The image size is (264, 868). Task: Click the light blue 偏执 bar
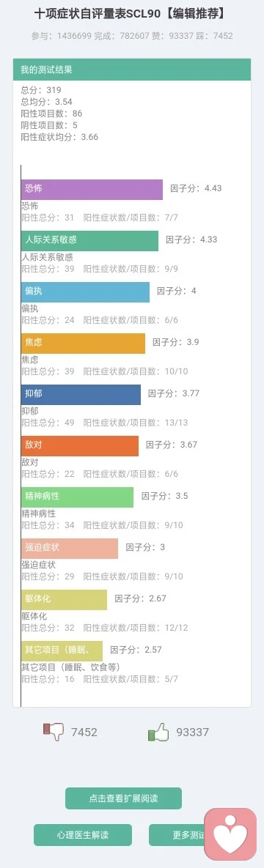coord(85,292)
